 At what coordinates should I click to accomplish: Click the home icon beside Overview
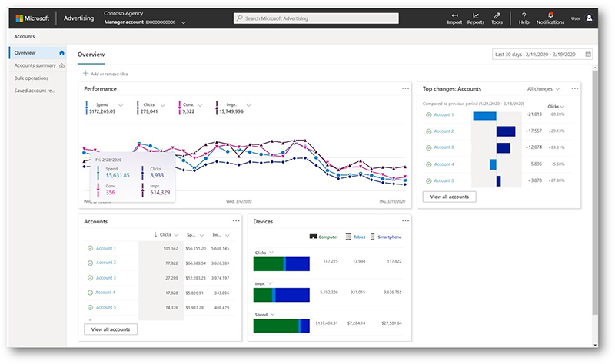(61, 53)
